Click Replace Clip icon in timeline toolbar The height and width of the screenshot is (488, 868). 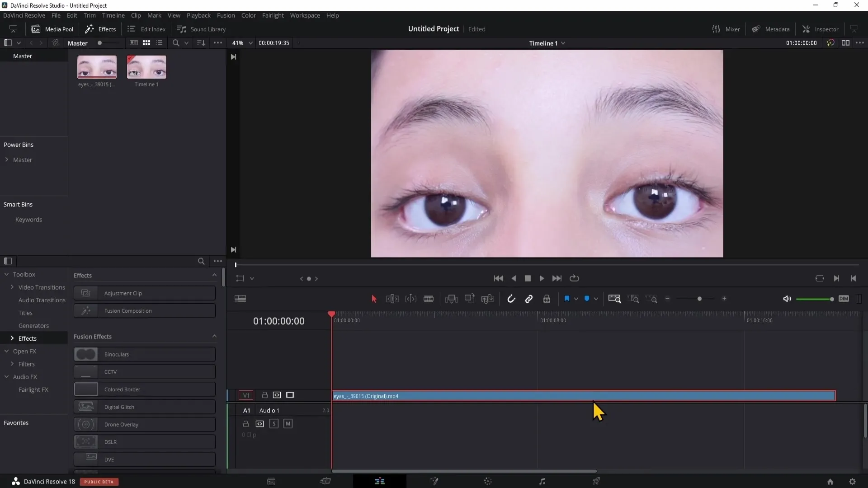click(487, 299)
